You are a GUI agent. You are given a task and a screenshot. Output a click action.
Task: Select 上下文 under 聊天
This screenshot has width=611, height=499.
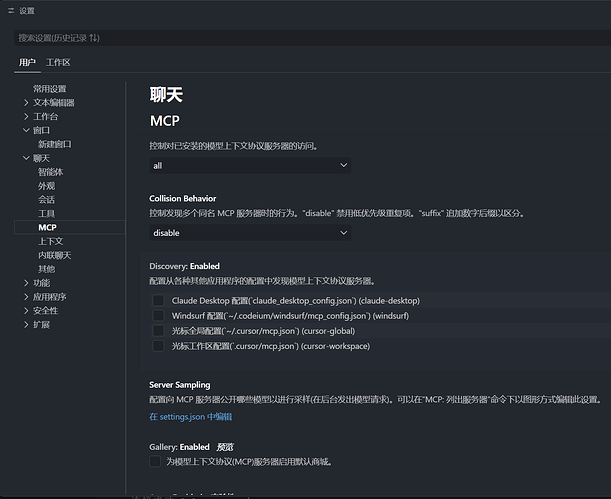(51, 241)
